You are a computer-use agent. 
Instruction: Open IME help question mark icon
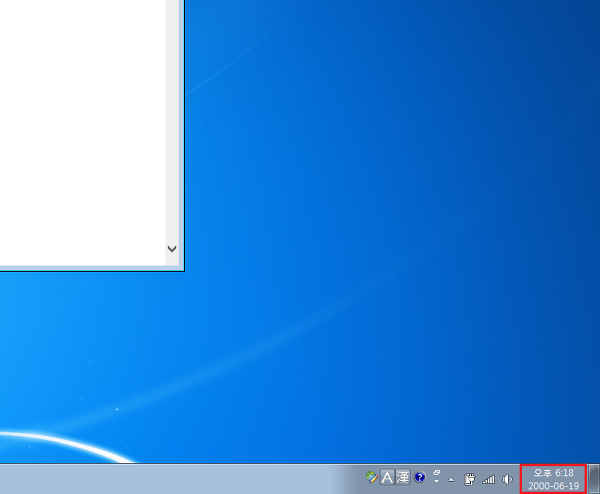(420, 477)
